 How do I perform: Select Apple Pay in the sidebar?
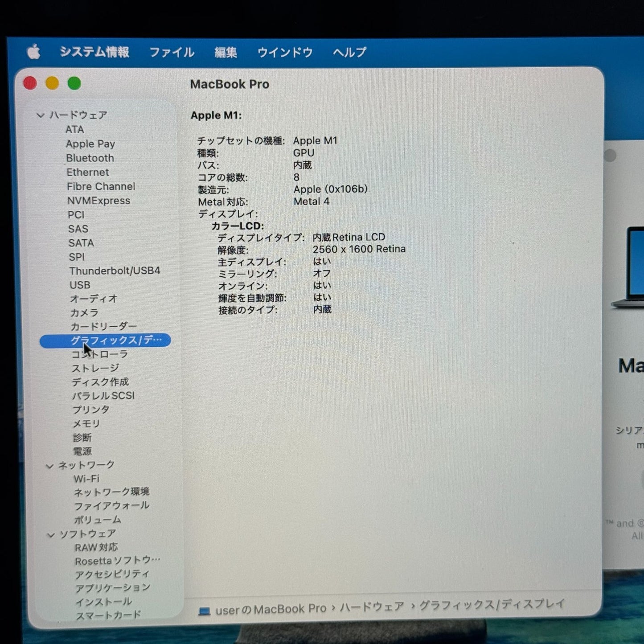[90, 144]
